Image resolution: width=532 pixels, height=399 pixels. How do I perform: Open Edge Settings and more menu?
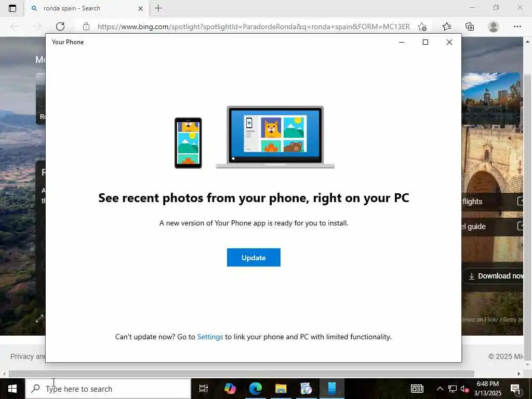tap(517, 26)
